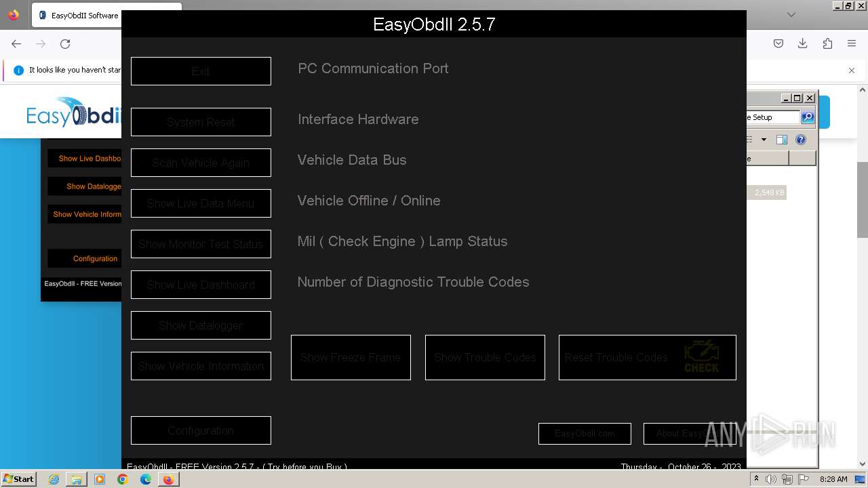Click the network icon in system tray
Image resolution: width=868 pixels, height=488 pixels.
coord(787,479)
